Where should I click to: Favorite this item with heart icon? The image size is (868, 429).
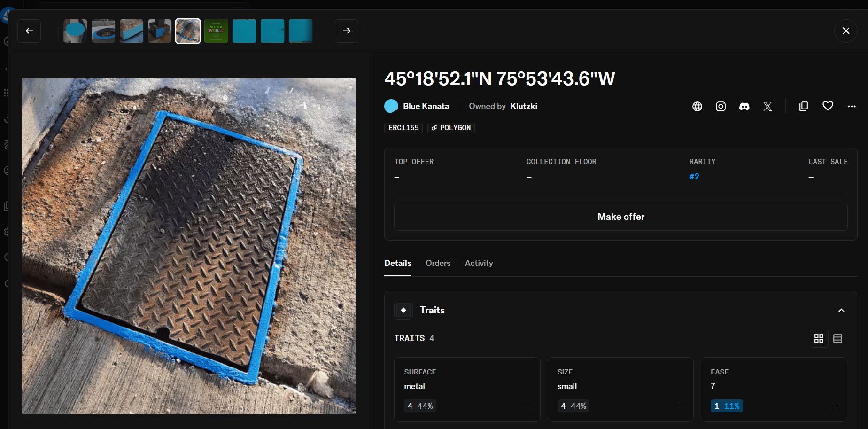(x=828, y=106)
